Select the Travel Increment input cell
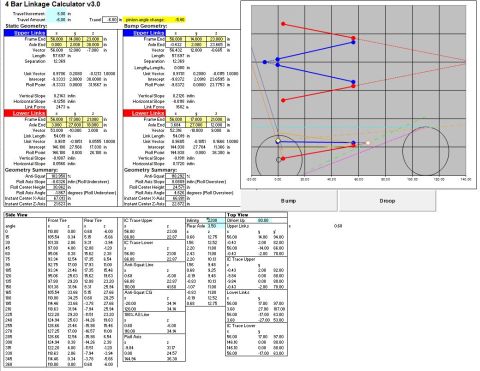 point(57,14)
